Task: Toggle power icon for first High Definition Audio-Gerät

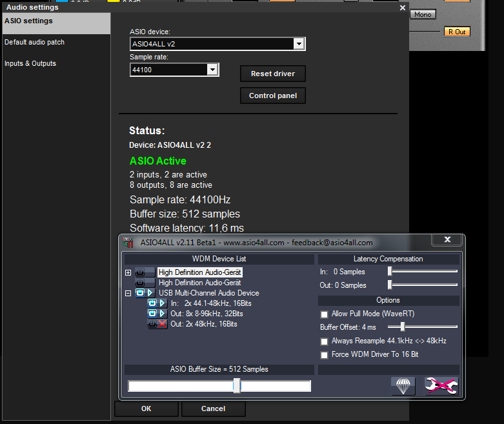Action: pos(140,272)
